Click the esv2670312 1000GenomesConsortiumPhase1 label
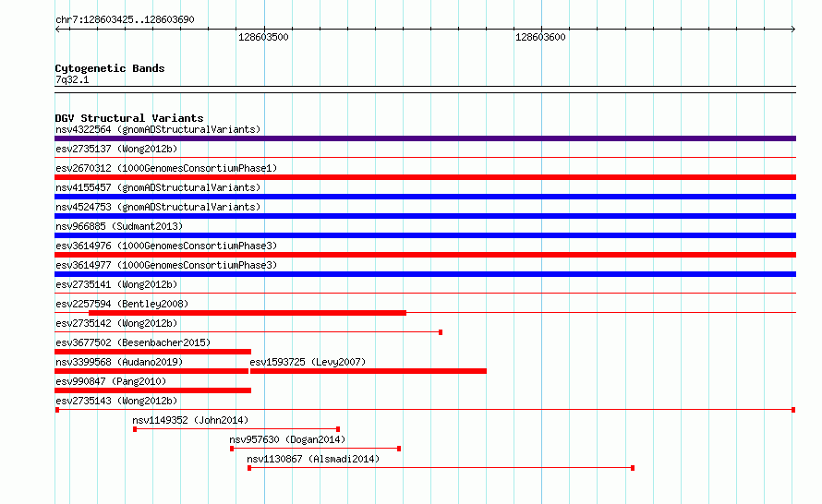Viewport: 822px width, 504px height. point(166,168)
